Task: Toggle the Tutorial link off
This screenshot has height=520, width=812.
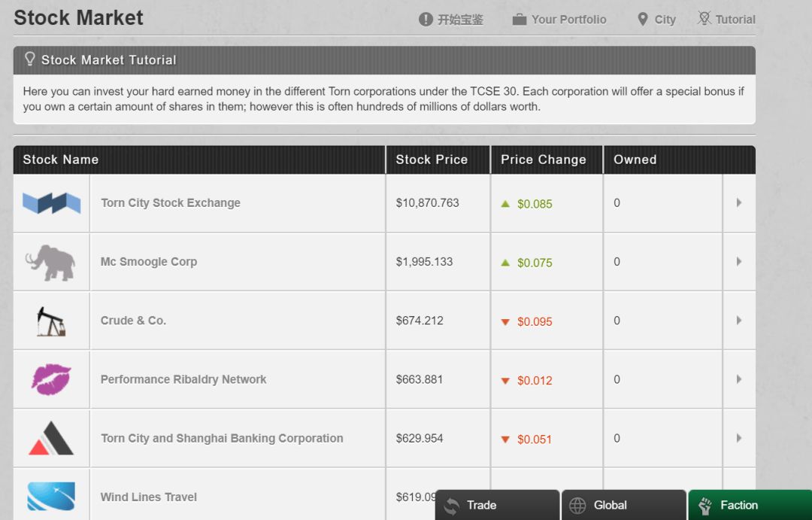Action: 726,20
